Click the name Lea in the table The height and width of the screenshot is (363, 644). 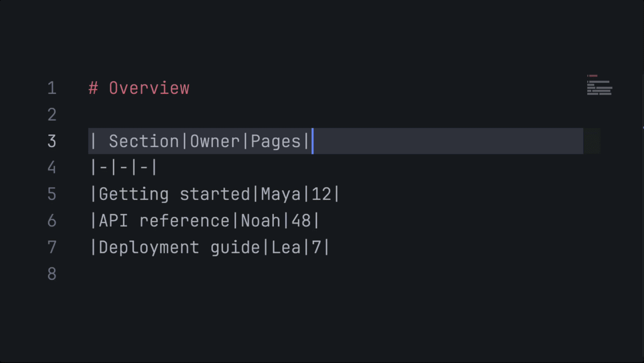pos(286,247)
